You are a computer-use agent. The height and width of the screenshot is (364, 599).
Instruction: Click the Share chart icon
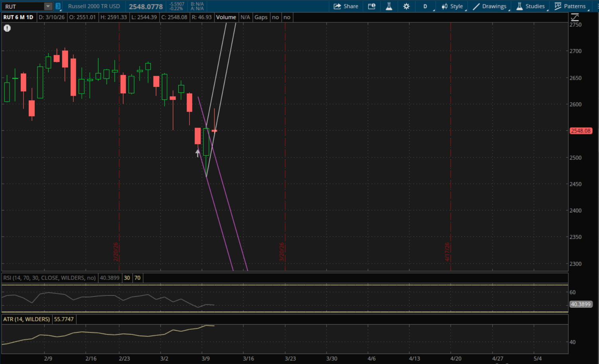point(346,6)
